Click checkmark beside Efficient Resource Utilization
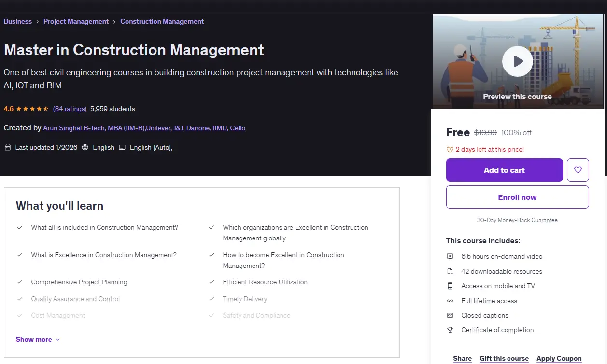This screenshot has height=364, width=607. [x=212, y=282]
